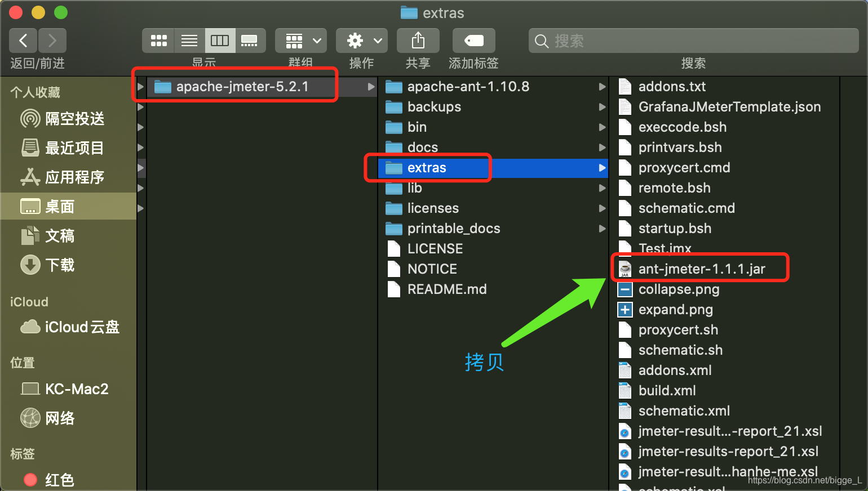Open Documents in the sidebar
The height and width of the screenshot is (491, 868).
coord(68,236)
